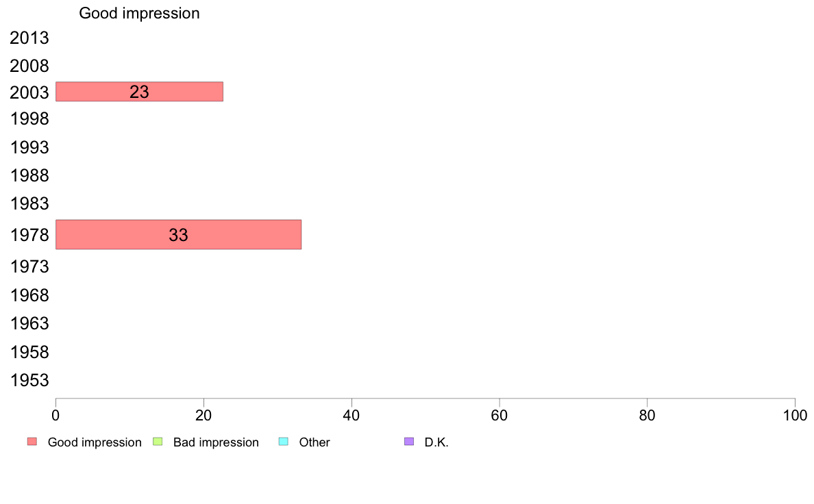Click the Bad impression legend text
814x504 pixels.
click(x=216, y=442)
